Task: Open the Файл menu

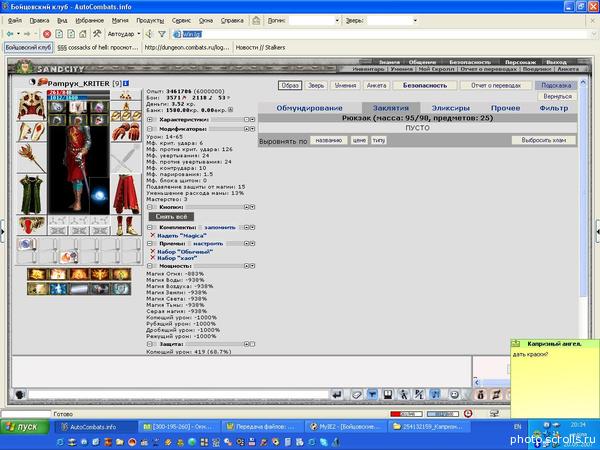Action: (x=15, y=20)
